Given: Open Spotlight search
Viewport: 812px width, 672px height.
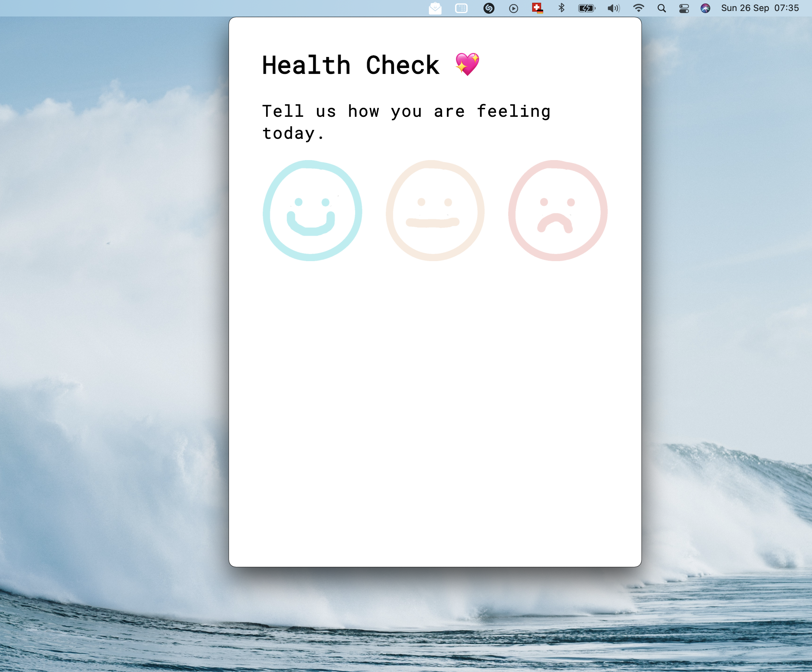Looking at the screenshot, I should tap(661, 8).
